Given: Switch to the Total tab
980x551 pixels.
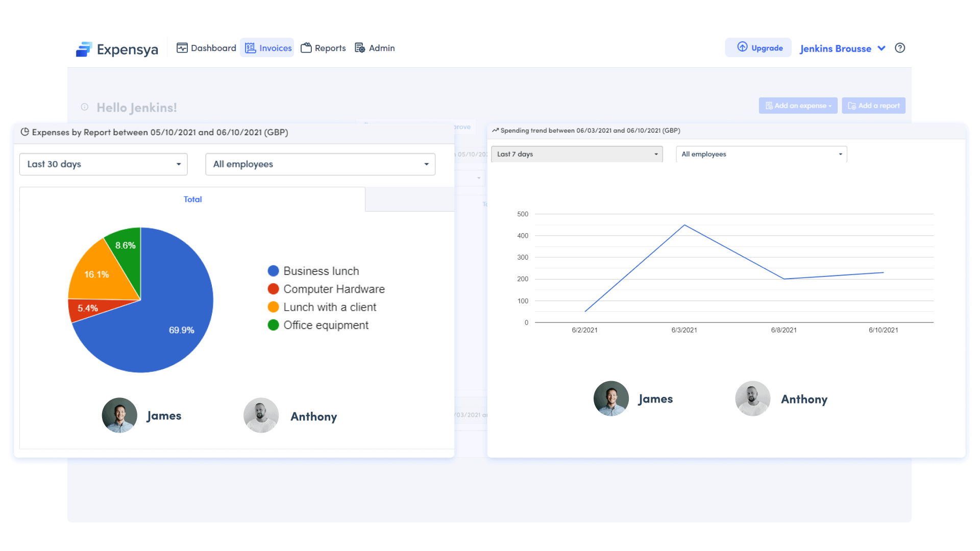Looking at the screenshot, I should pos(192,199).
